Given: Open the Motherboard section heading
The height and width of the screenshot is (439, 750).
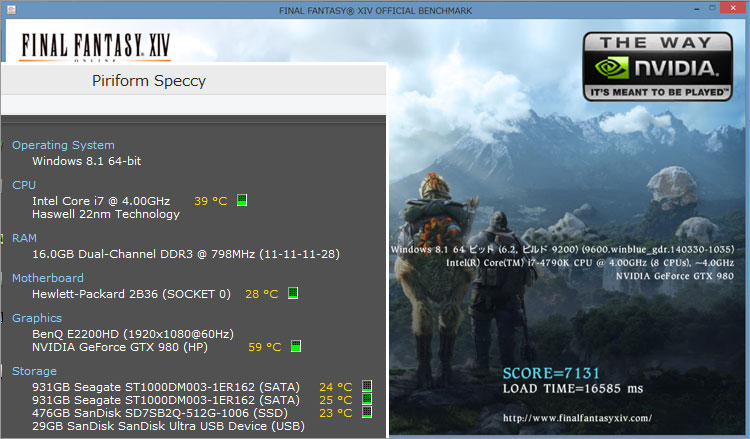Looking at the screenshot, I should 48,278.
